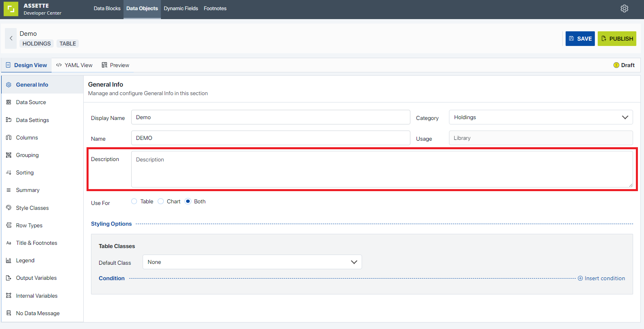Click the General Info gear icon
Viewport: 644px width, 329px height.
[9, 85]
